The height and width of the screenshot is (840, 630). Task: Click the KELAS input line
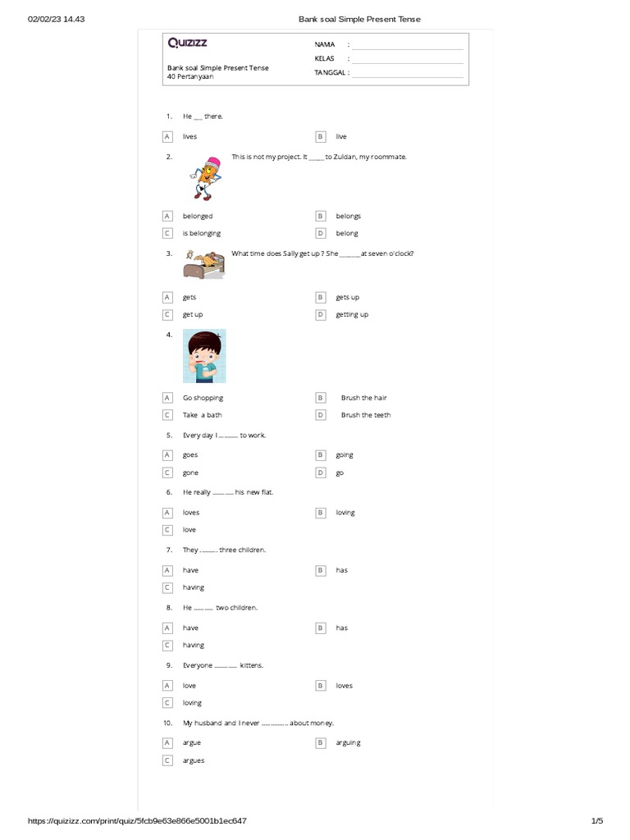(407, 59)
